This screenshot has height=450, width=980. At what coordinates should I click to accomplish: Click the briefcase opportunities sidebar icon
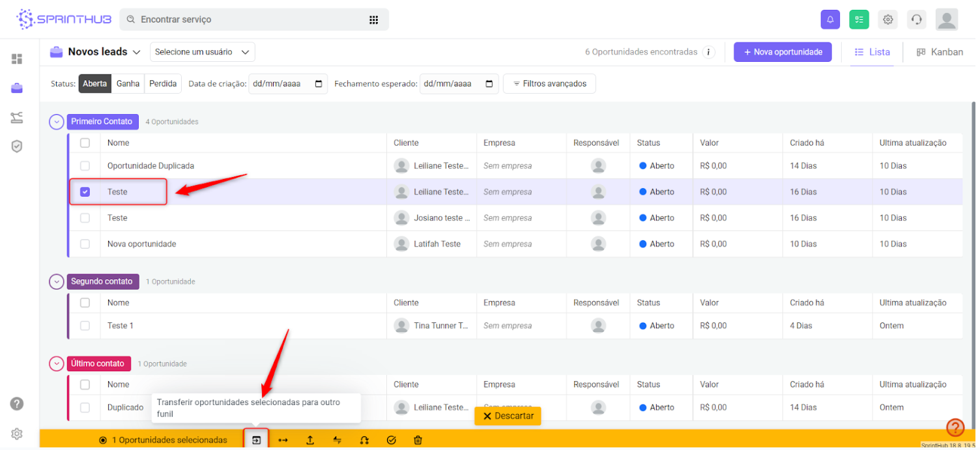click(x=17, y=89)
